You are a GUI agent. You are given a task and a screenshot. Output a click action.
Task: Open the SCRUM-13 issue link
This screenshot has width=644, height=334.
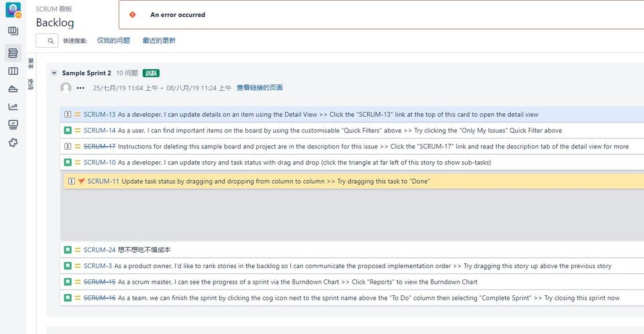tap(99, 114)
